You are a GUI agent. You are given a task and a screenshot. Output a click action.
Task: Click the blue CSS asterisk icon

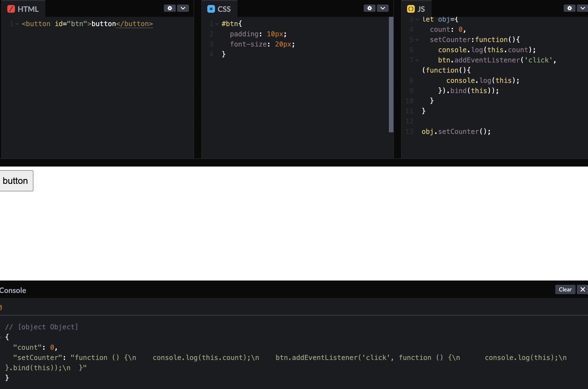tap(211, 9)
